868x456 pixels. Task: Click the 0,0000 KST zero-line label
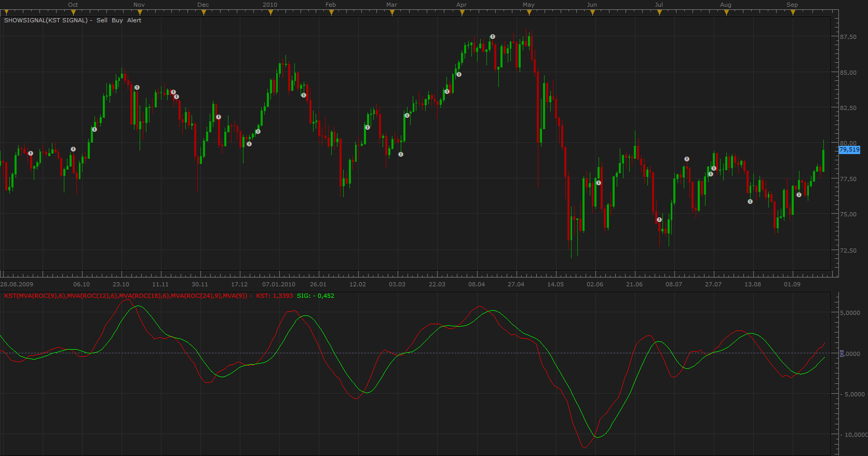(x=850, y=354)
